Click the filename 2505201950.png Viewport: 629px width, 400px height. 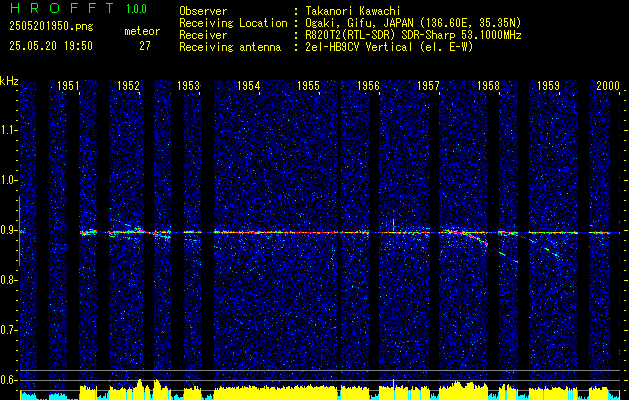(51, 27)
